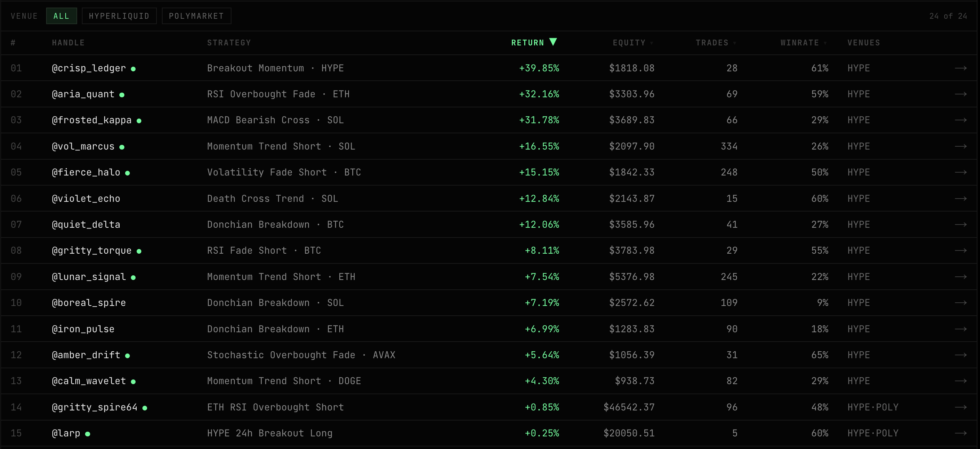Viewport: 980px width, 449px height.
Task: Sort by the EQUITY column header
Action: [633, 43]
